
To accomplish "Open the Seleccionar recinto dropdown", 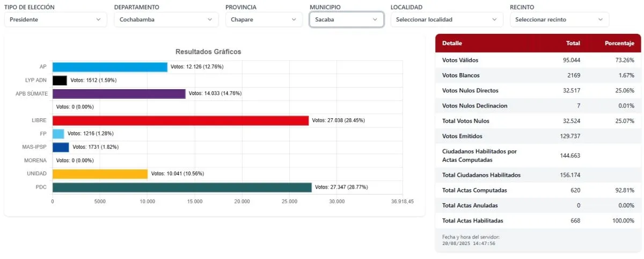I will pos(559,19).
